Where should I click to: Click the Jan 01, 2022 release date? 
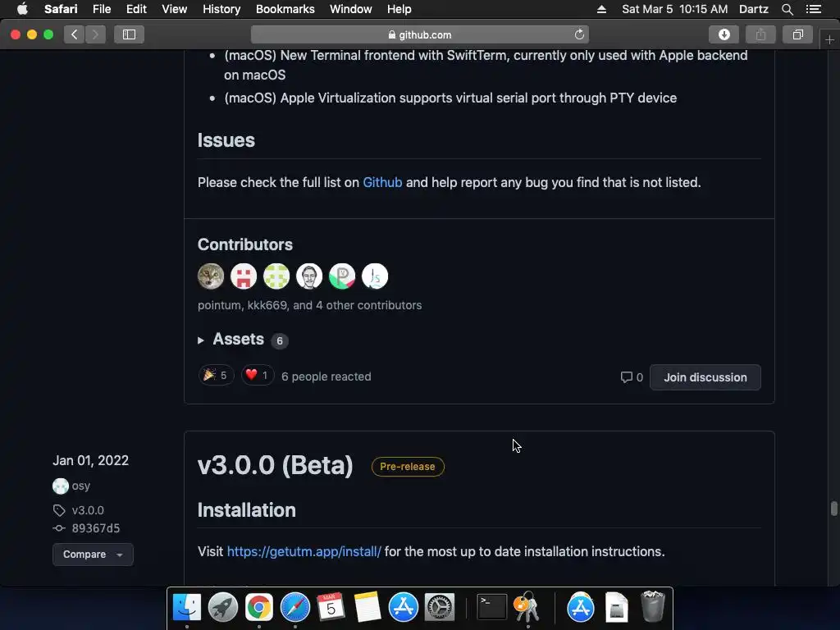click(x=90, y=461)
